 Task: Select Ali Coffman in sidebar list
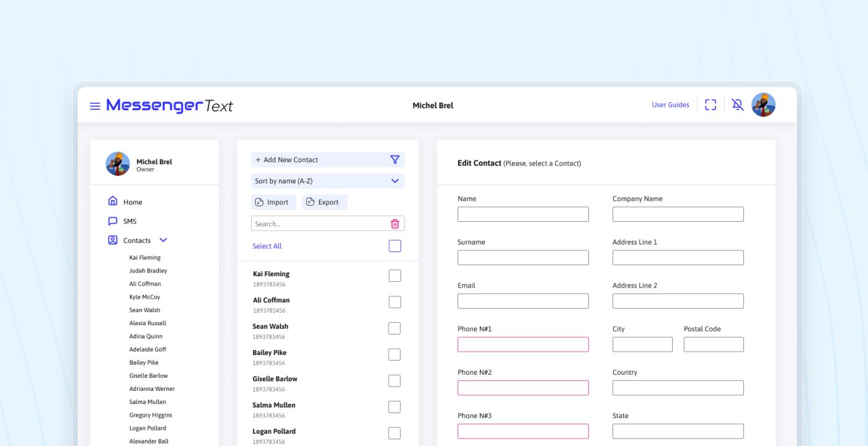[x=145, y=284]
